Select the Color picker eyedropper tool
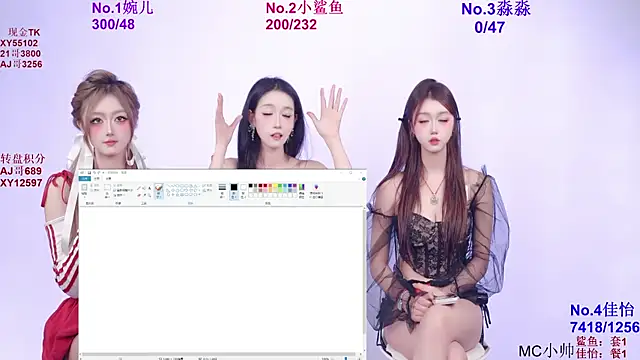 [x=144, y=196]
